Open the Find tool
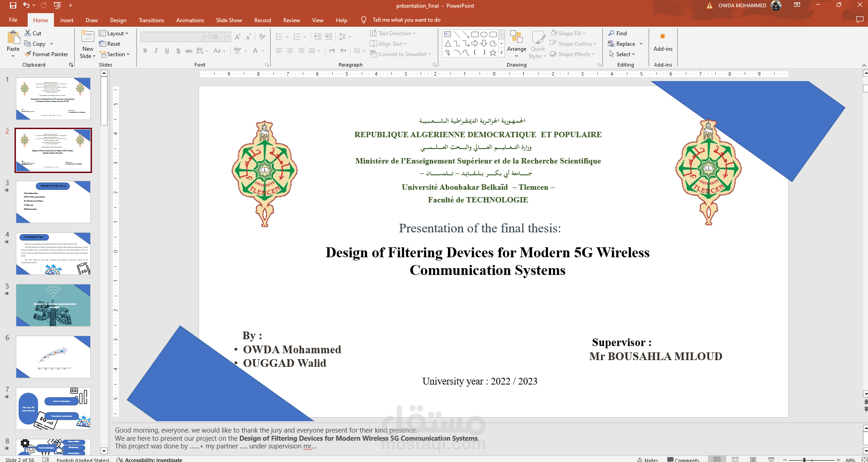 (618, 33)
